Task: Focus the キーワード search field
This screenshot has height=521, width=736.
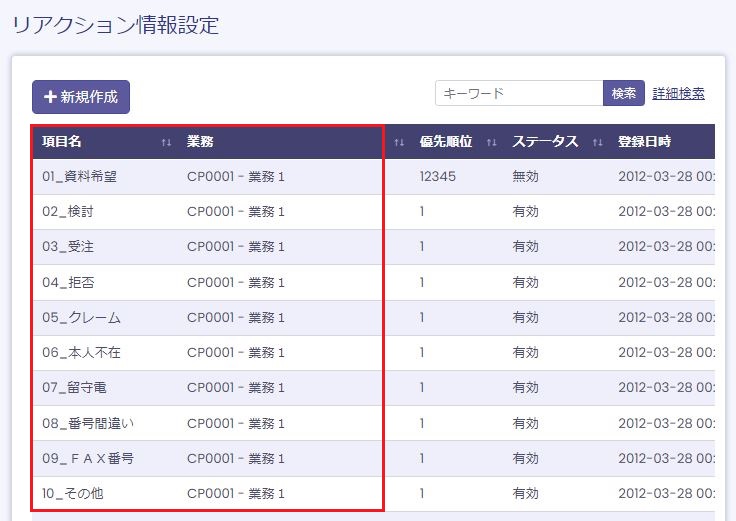Action: coord(519,93)
